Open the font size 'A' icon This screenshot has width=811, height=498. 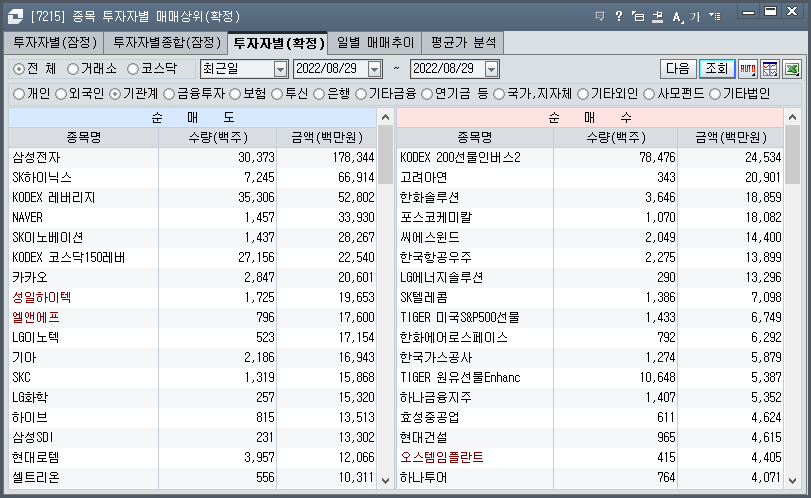(x=677, y=17)
